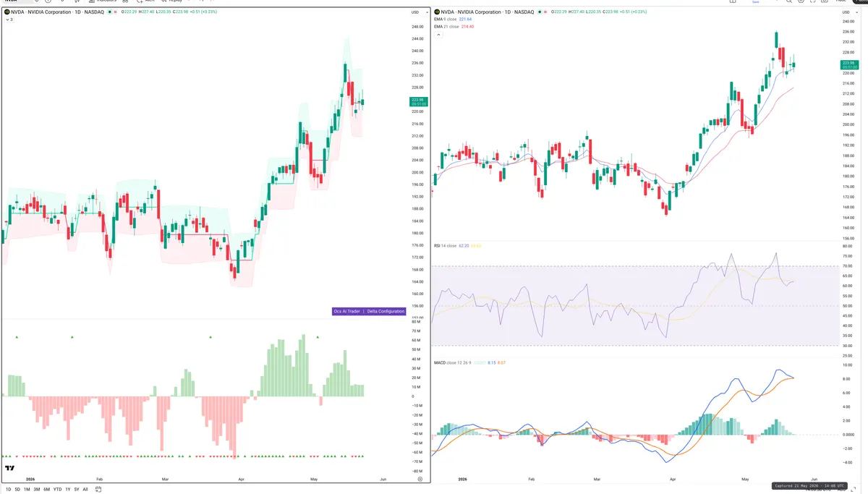This screenshot has width=868, height=494.
Task: Click the green 223.98 price label on the left chart axis
Action: (x=418, y=102)
